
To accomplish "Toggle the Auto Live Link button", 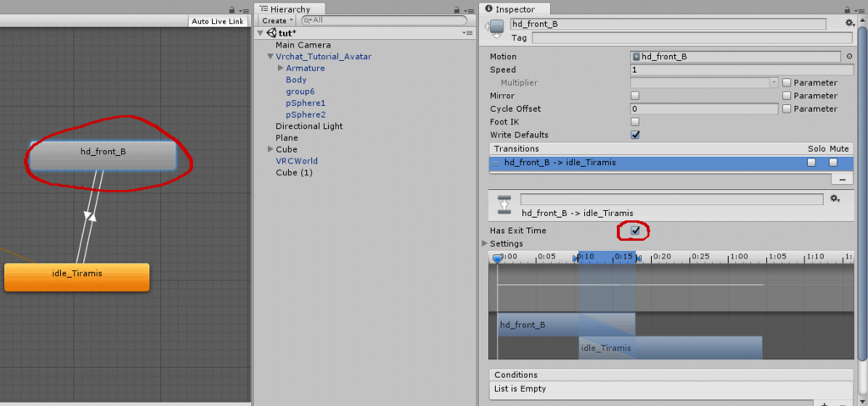I will tap(218, 21).
